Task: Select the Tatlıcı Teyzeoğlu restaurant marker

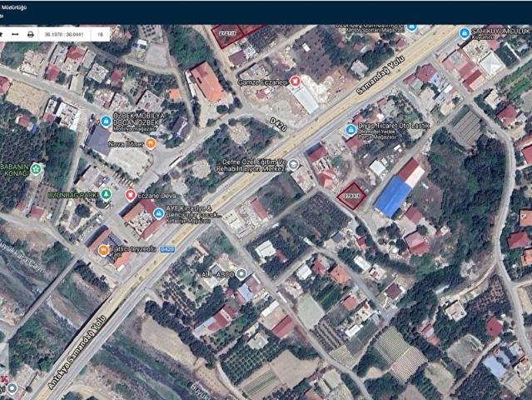Action: (x=103, y=251)
